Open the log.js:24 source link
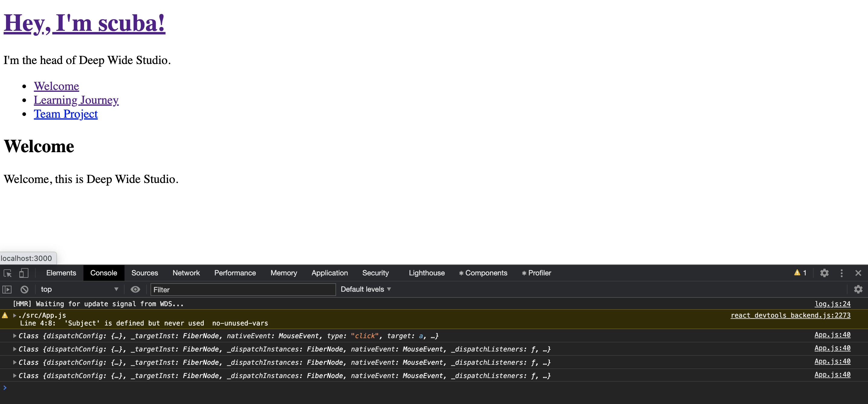Screen dimensions: 868x404 (832, 304)
